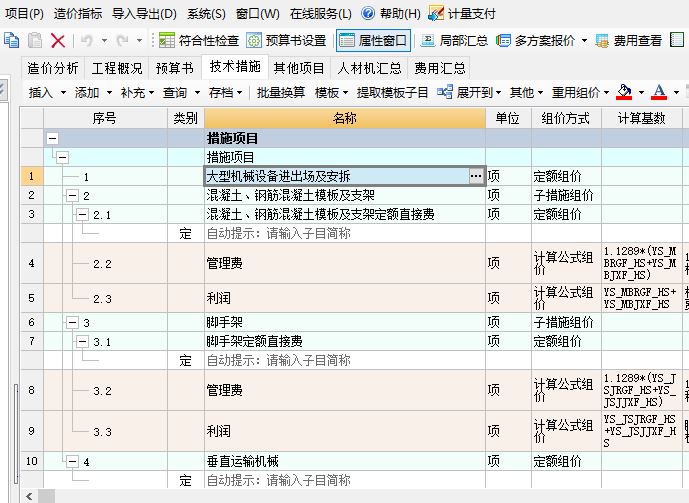689x503 pixels.
Task: Collapse tree node 3.1 脚手架定额直接费
Action: [82, 341]
